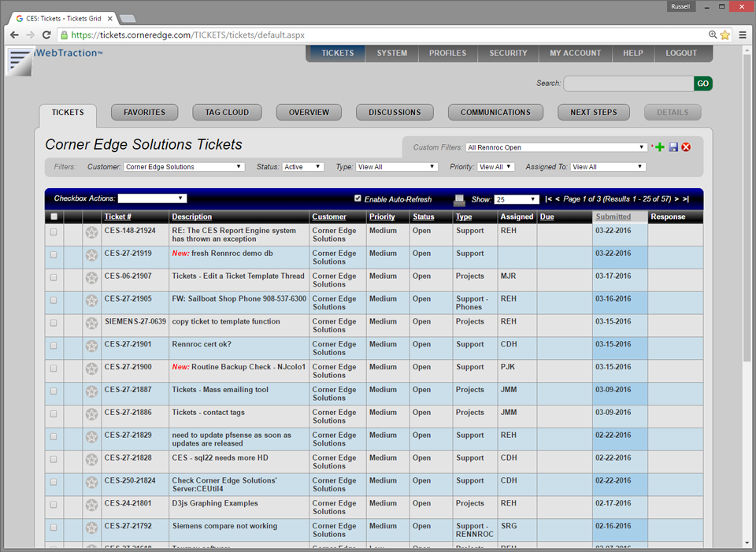Tick checkbox for CES-06-21907
Screen dimensions: 756x552
pos(54,277)
